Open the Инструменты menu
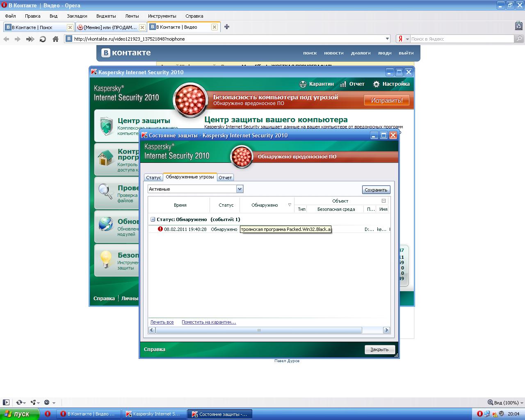Viewport: 525px width, 420px height. coord(162,16)
